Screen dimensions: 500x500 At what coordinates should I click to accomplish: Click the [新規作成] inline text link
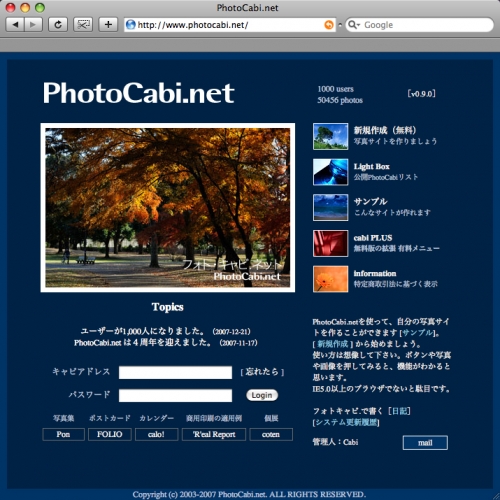(x=332, y=344)
